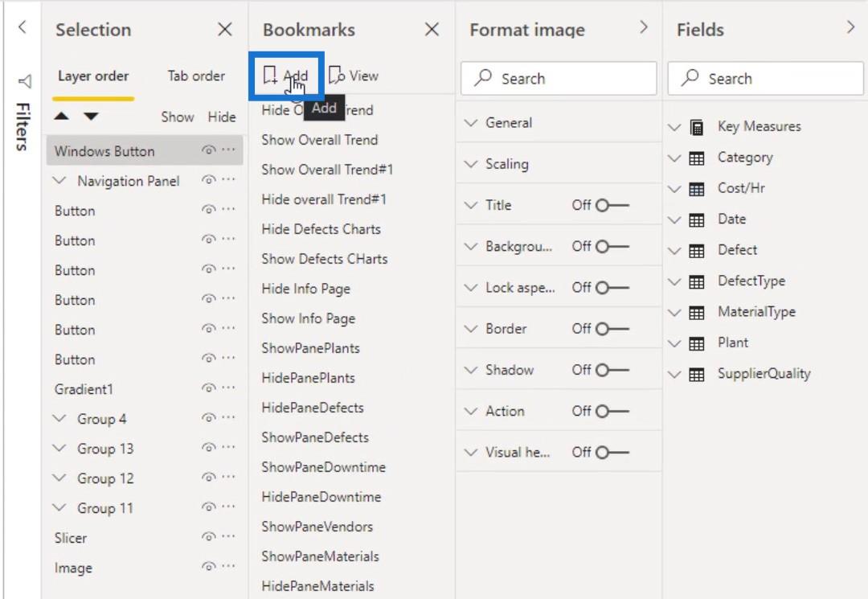
Task: Close the Selection pane
Action: [x=225, y=29]
